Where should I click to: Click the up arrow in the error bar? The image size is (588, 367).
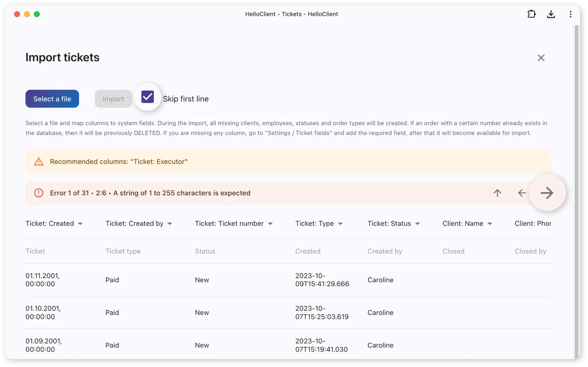(x=497, y=193)
